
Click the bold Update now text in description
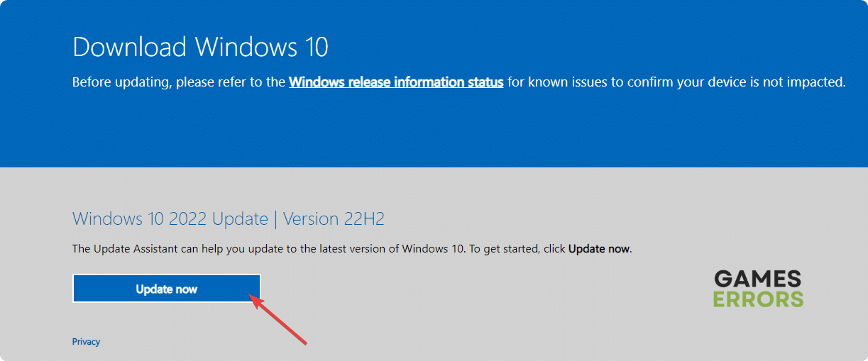[599, 249]
